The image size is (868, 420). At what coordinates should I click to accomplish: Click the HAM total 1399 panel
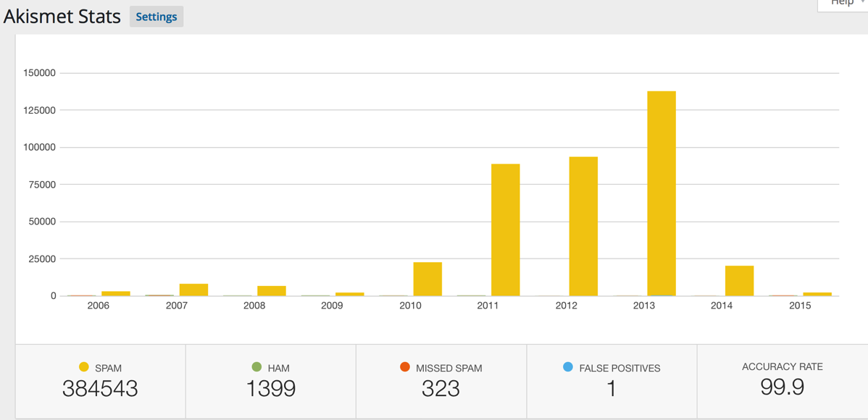click(270, 382)
